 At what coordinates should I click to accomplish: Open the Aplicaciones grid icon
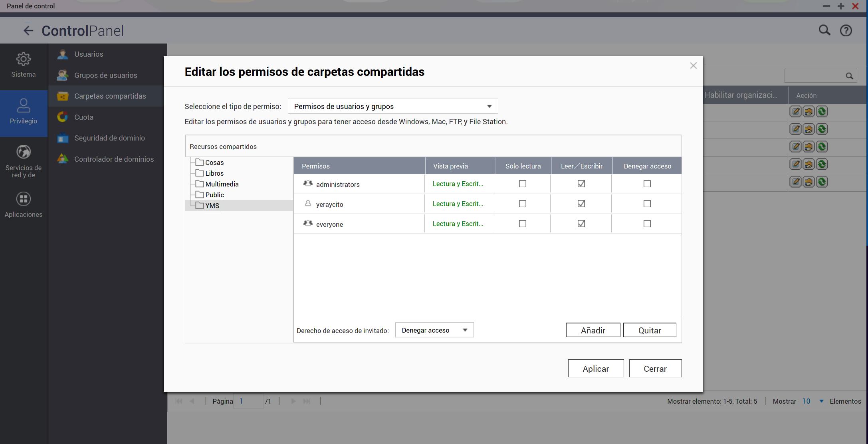(23, 199)
